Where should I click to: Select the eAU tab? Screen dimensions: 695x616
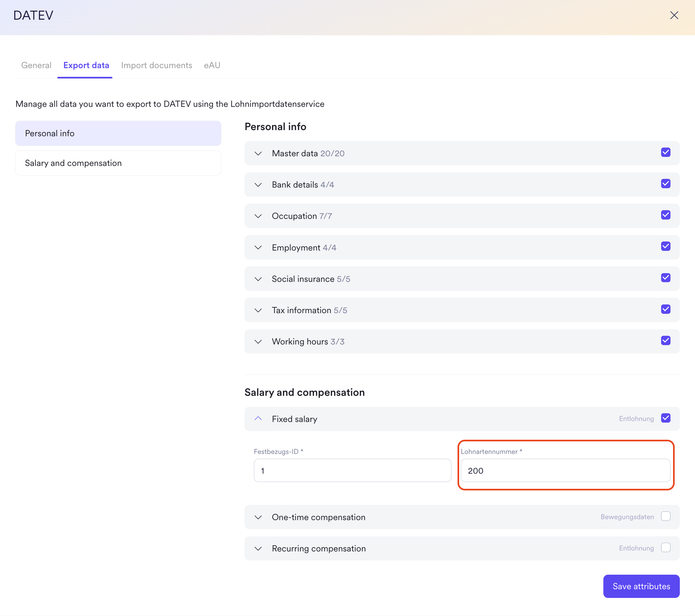[212, 65]
